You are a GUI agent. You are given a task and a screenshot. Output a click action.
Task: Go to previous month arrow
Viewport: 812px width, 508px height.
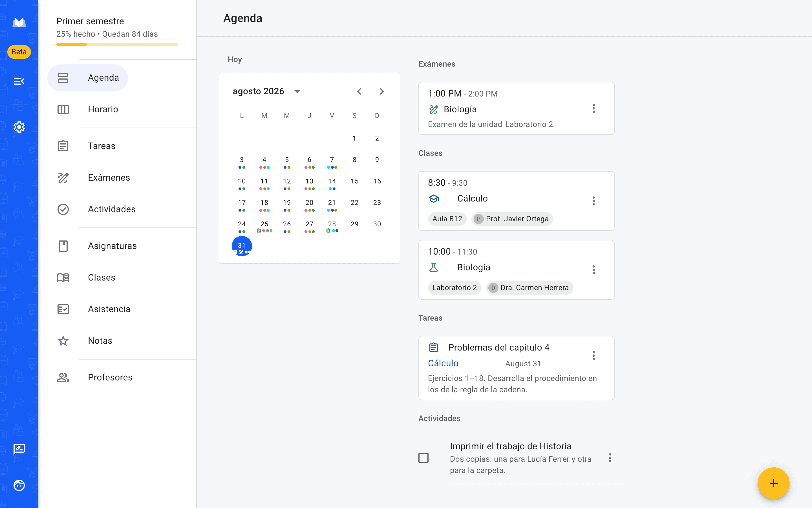pyautogui.click(x=359, y=91)
